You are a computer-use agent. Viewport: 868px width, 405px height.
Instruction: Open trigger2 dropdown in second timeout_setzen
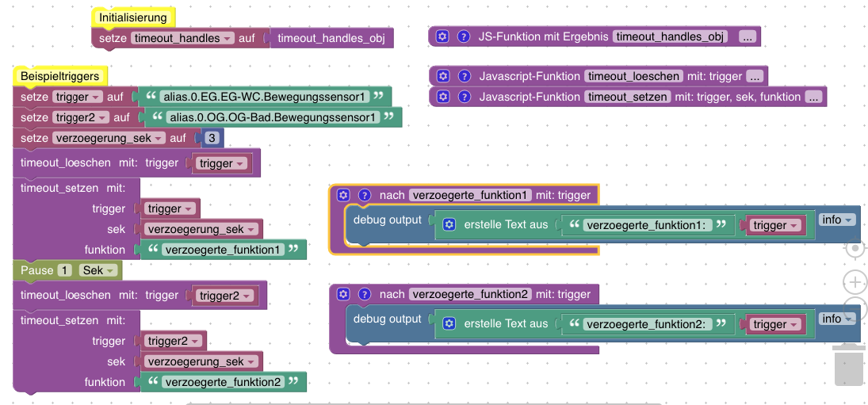pos(174,342)
